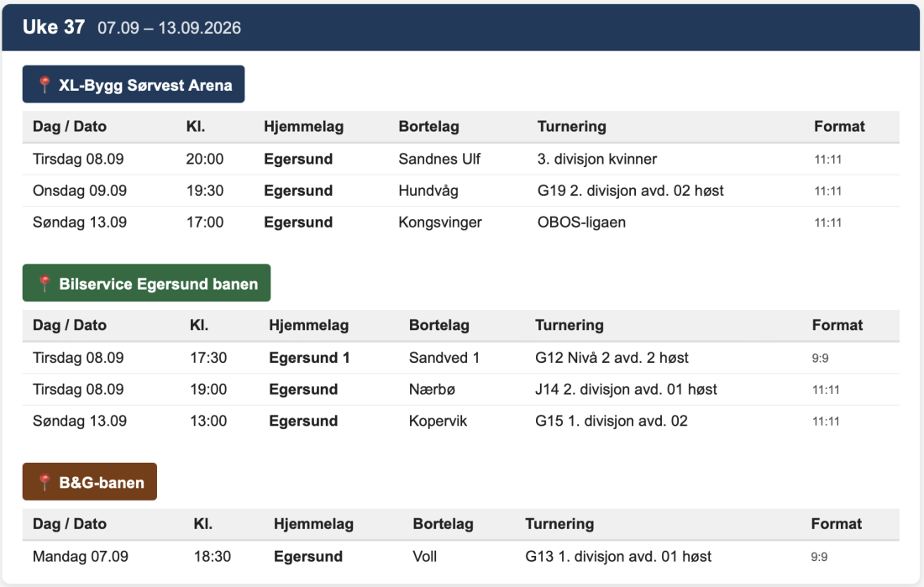Click the 3. divisjon kvinner tournament text

coord(597,159)
